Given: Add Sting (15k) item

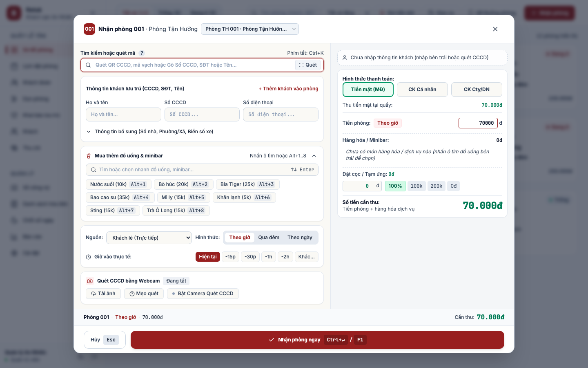Looking at the screenshot, I should pyautogui.click(x=112, y=211).
